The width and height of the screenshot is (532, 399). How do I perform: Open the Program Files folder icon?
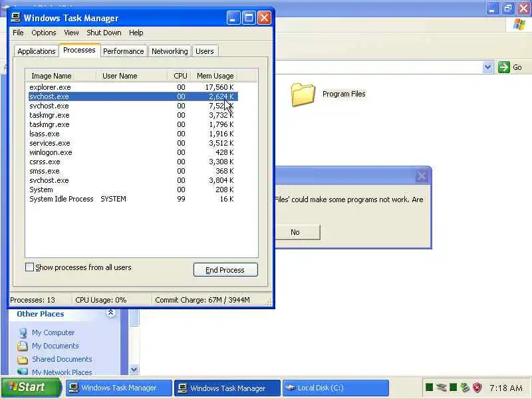coord(303,94)
